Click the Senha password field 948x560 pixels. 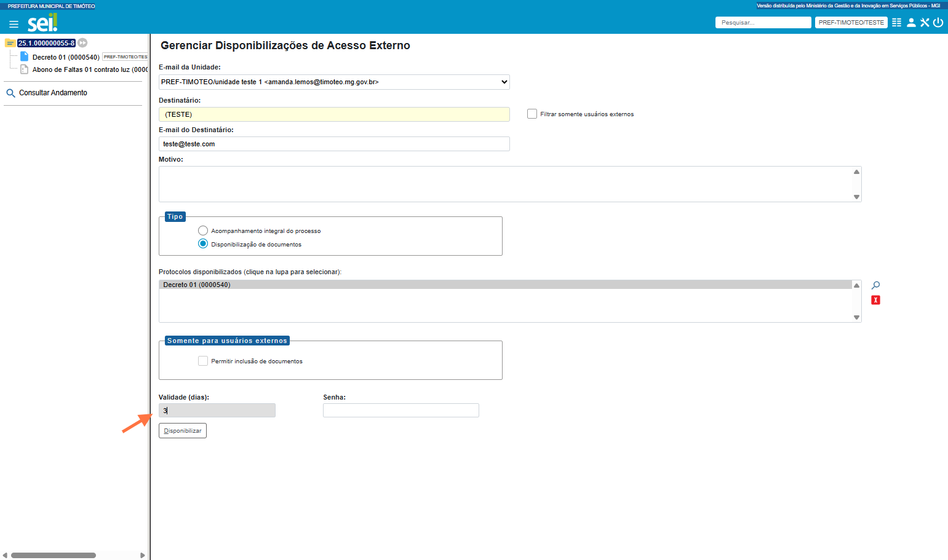[x=401, y=411]
